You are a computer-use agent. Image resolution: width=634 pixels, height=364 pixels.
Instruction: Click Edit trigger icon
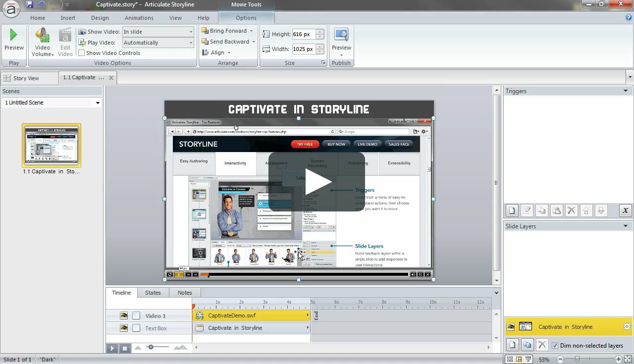pyautogui.click(x=527, y=210)
